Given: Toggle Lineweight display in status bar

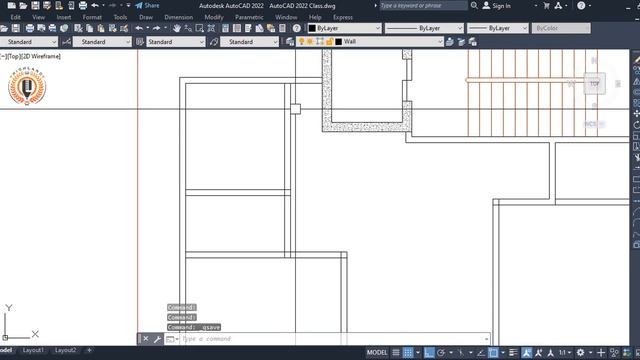Looking at the screenshot, I should point(513,352).
